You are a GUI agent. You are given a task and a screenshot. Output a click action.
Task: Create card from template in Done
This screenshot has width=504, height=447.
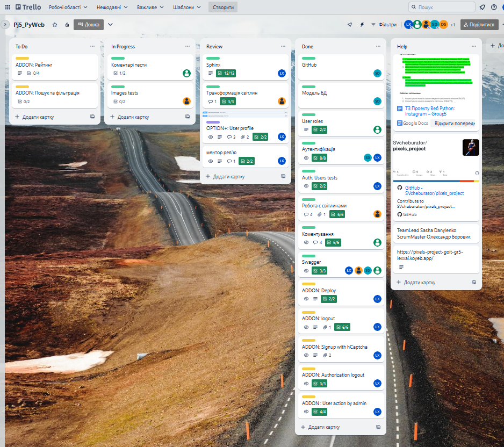(378, 427)
